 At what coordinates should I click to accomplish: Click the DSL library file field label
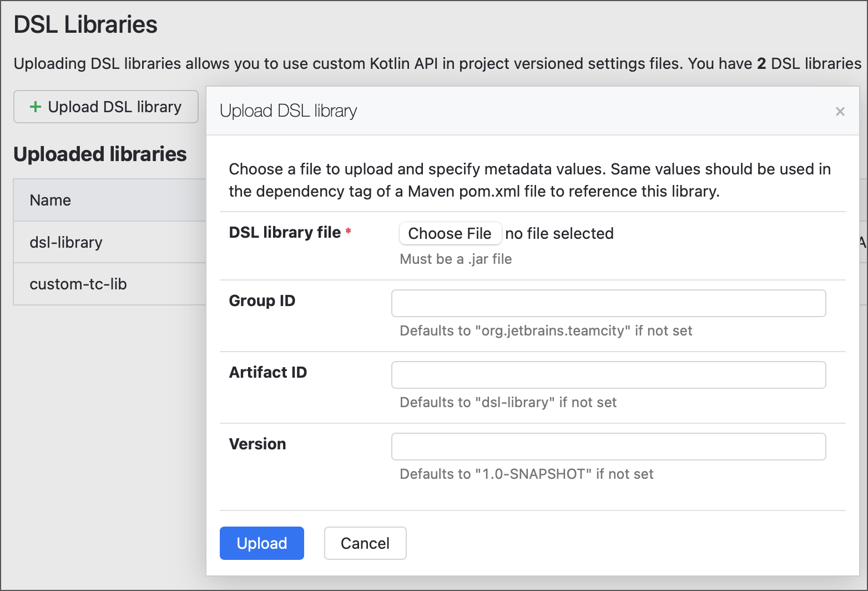(x=285, y=233)
